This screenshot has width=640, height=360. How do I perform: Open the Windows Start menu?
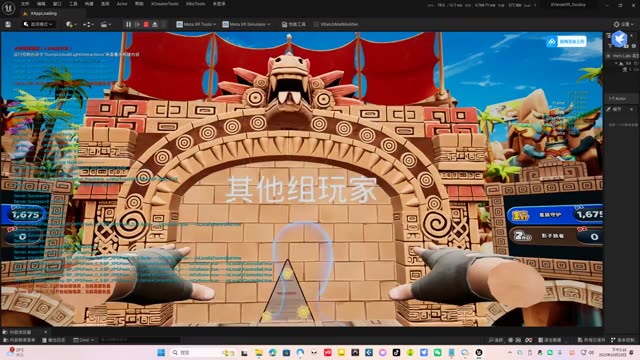161,353
